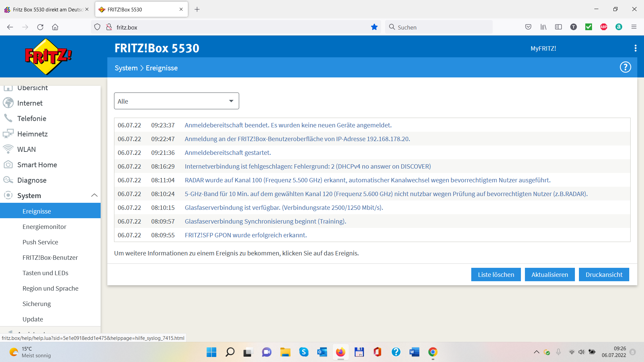Open the MyFRITZ! link in header
Screen dimensions: 644x362
click(x=543, y=48)
